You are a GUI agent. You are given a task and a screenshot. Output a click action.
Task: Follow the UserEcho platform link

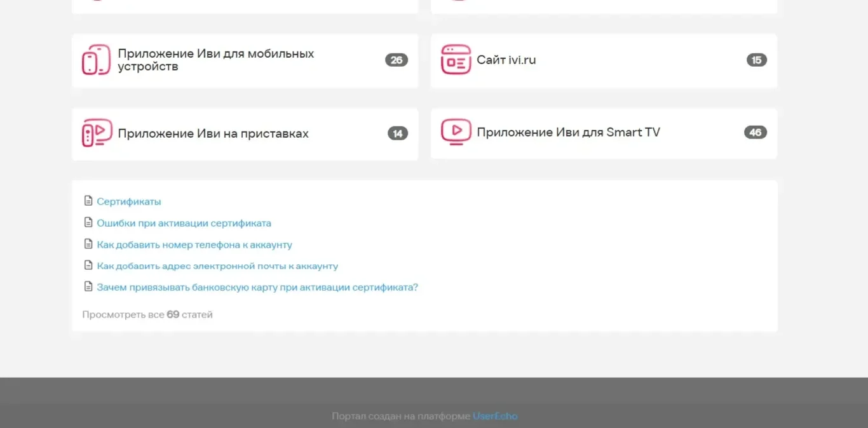495,416
